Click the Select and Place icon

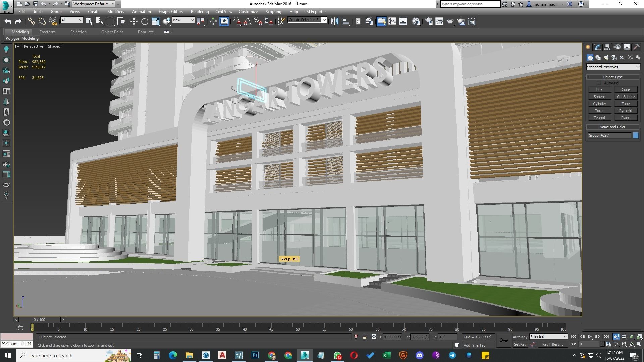point(166,21)
